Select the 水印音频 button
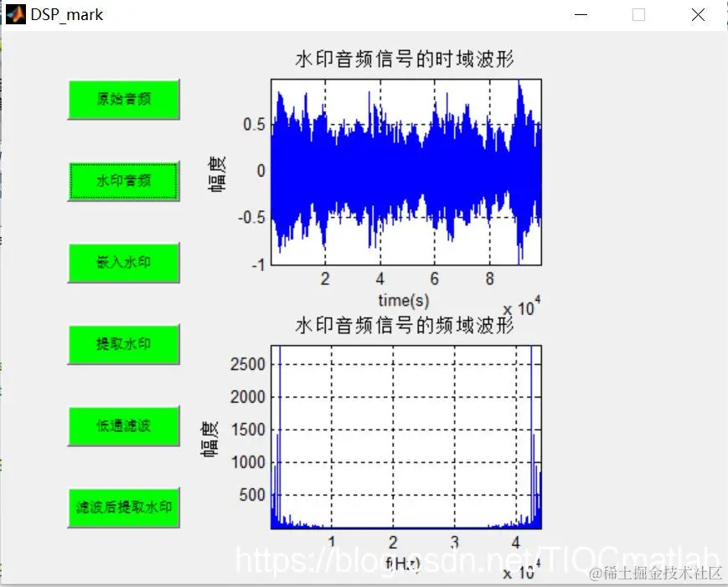 tap(123, 181)
